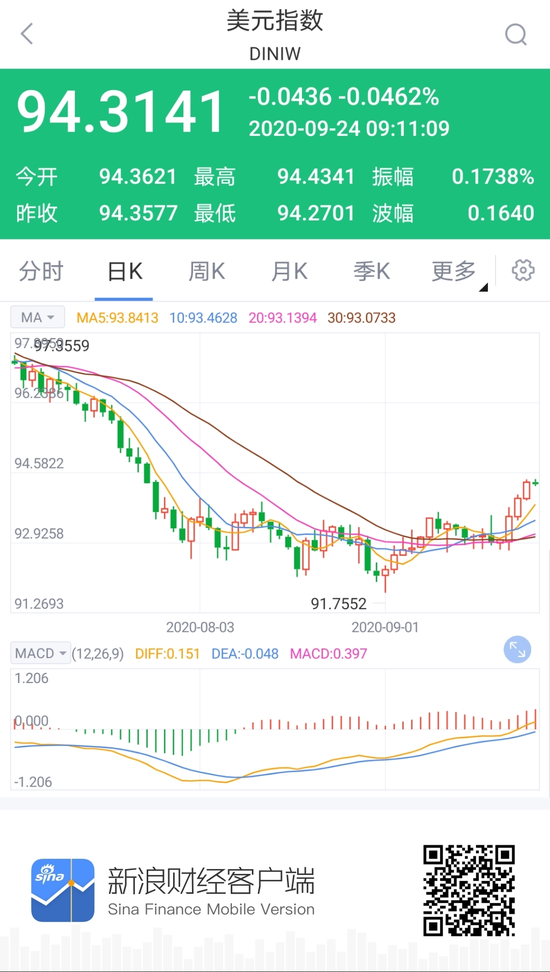Tap the 最低 value 94.2701
Image resolution: width=550 pixels, height=972 pixels.
[x=316, y=213]
